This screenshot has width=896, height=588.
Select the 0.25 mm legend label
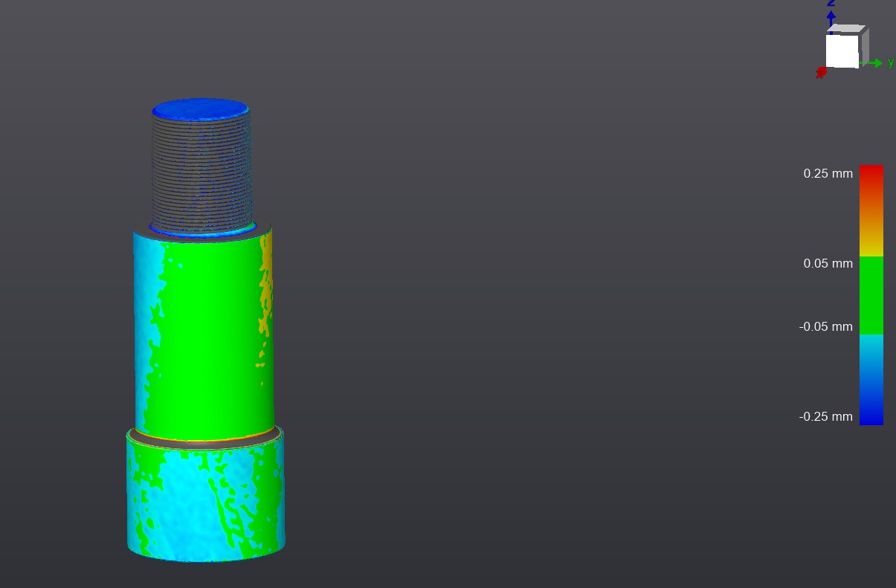pyautogui.click(x=828, y=174)
